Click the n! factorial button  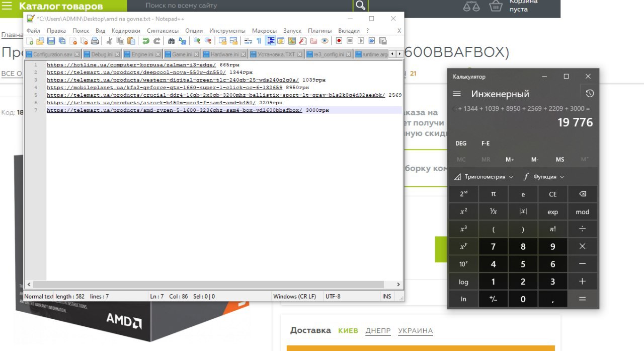[x=552, y=229]
